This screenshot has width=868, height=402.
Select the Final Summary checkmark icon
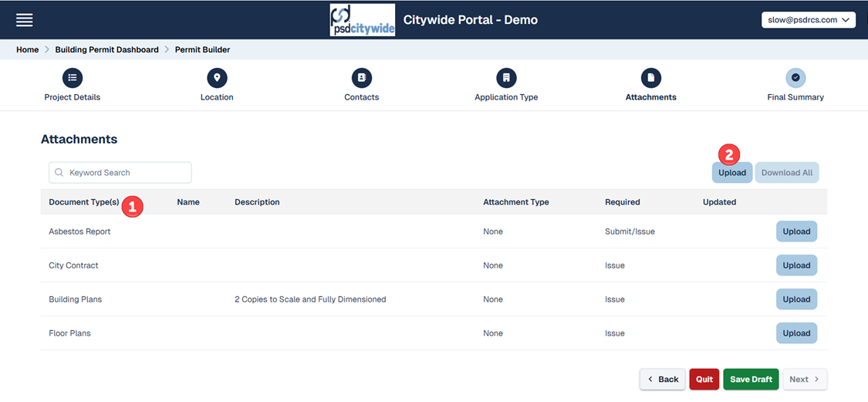[795, 77]
